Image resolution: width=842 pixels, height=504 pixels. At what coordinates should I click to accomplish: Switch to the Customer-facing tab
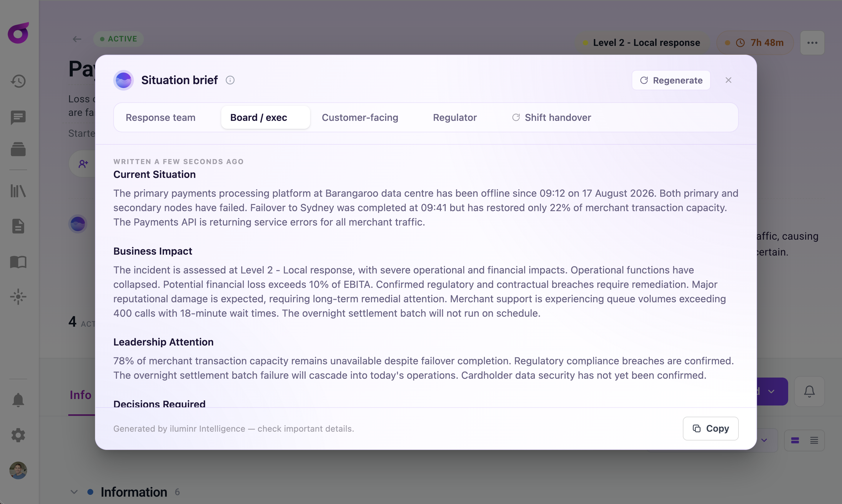tap(360, 118)
